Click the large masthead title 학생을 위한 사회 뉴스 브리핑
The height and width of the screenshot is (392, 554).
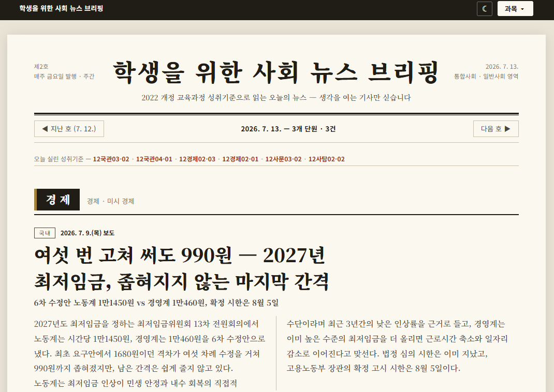tap(276, 72)
